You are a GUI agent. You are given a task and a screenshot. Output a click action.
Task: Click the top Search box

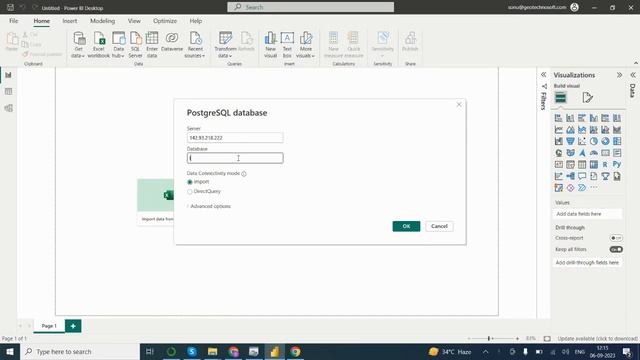coord(311,7)
